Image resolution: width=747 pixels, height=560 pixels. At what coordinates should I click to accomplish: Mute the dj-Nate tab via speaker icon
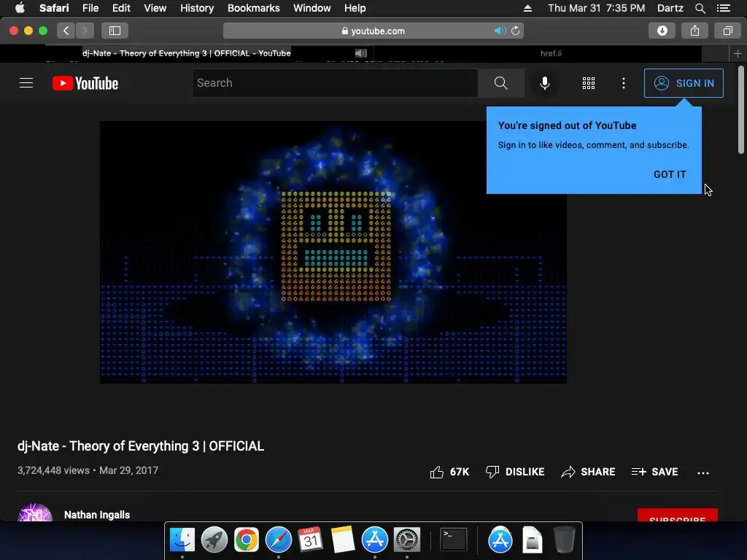pos(360,53)
